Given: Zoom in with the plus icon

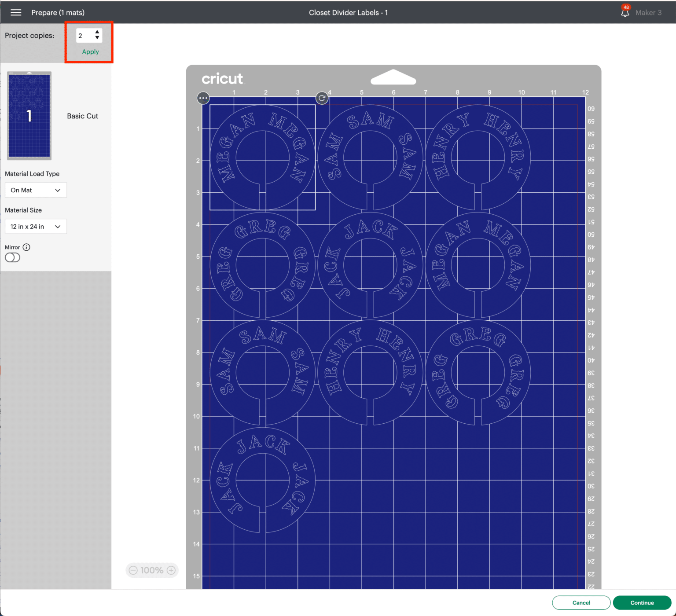Looking at the screenshot, I should [x=171, y=570].
